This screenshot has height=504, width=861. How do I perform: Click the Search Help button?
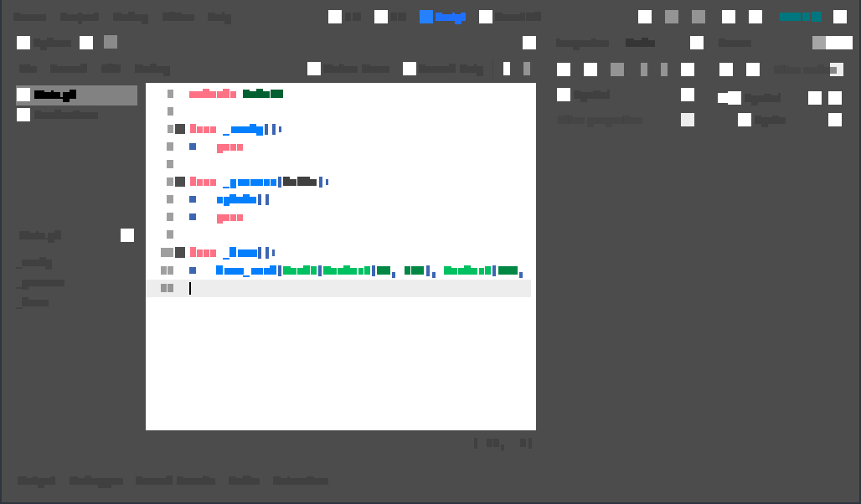(442, 69)
